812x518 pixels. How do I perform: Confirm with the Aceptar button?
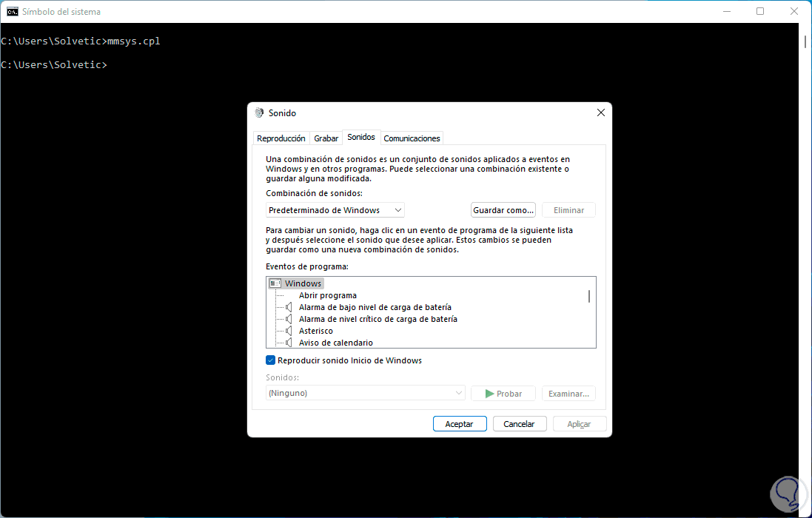(460, 424)
